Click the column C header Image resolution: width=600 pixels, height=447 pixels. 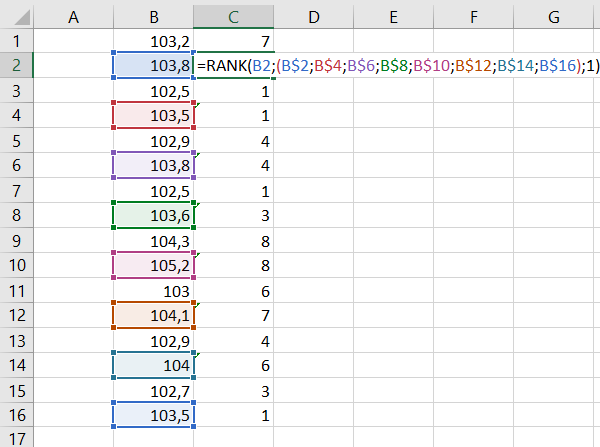pyautogui.click(x=233, y=17)
